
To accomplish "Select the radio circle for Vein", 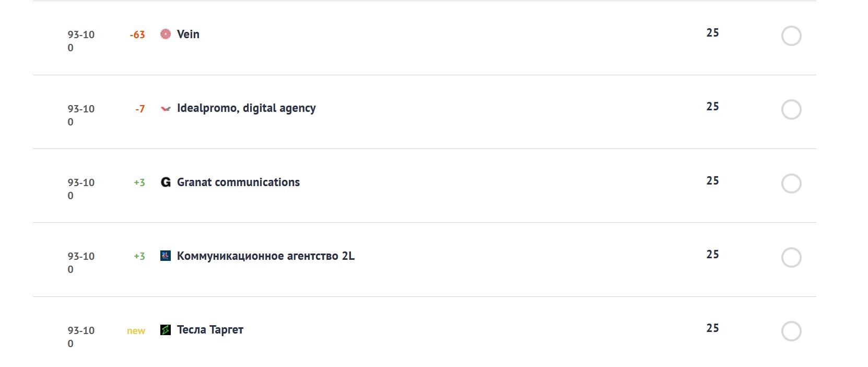I will click(x=791, y=36).
